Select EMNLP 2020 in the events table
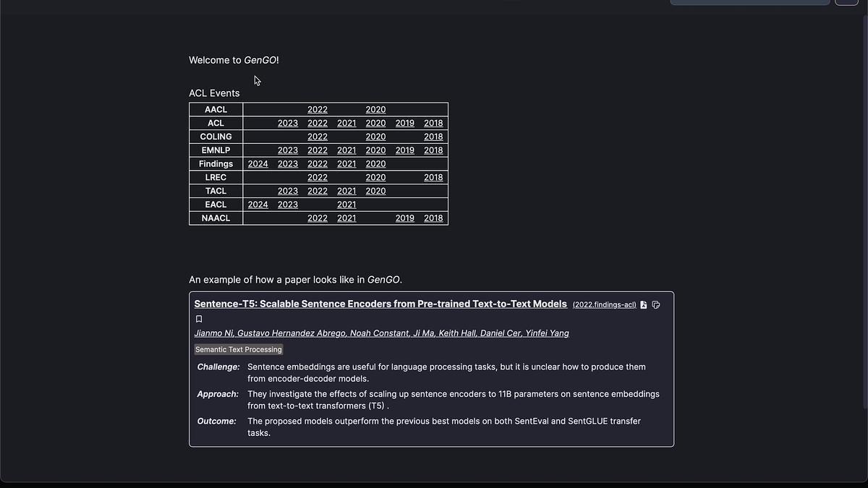Viewport: 868px width, 488px height. point(375,150)
